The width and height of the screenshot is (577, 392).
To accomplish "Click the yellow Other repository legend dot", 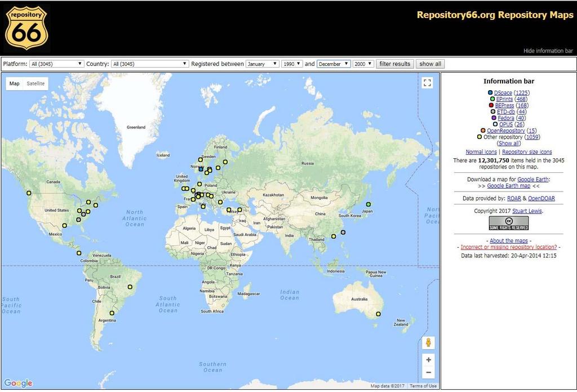I will pos(480,137).
